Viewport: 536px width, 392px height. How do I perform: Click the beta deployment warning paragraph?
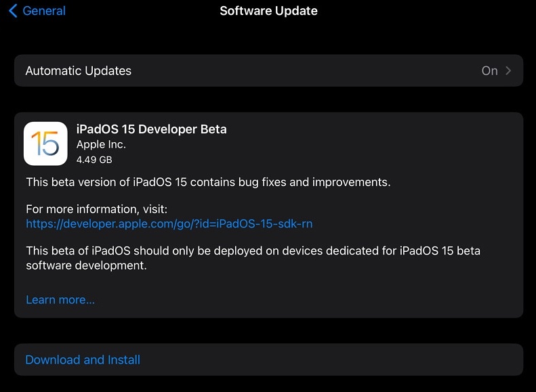253,258
